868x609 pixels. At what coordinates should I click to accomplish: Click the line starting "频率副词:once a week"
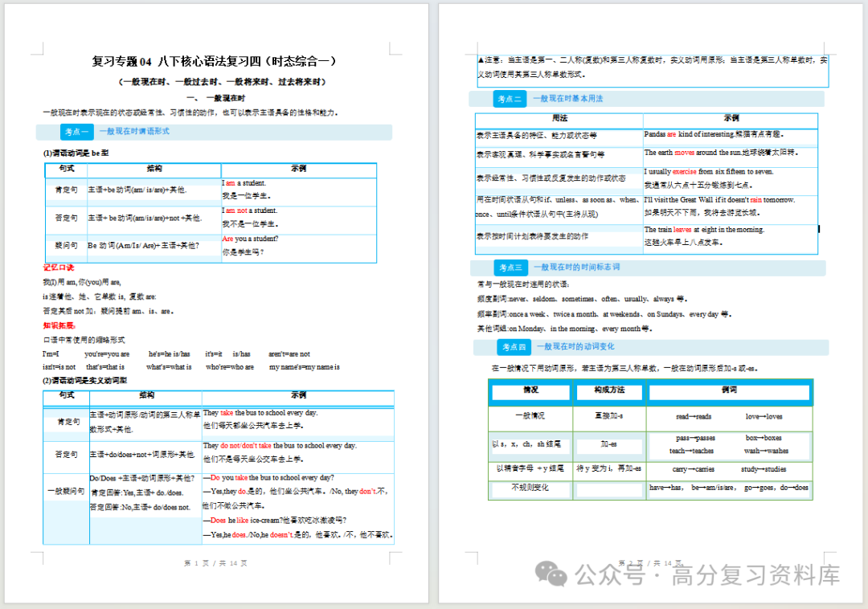coord(604,314)
